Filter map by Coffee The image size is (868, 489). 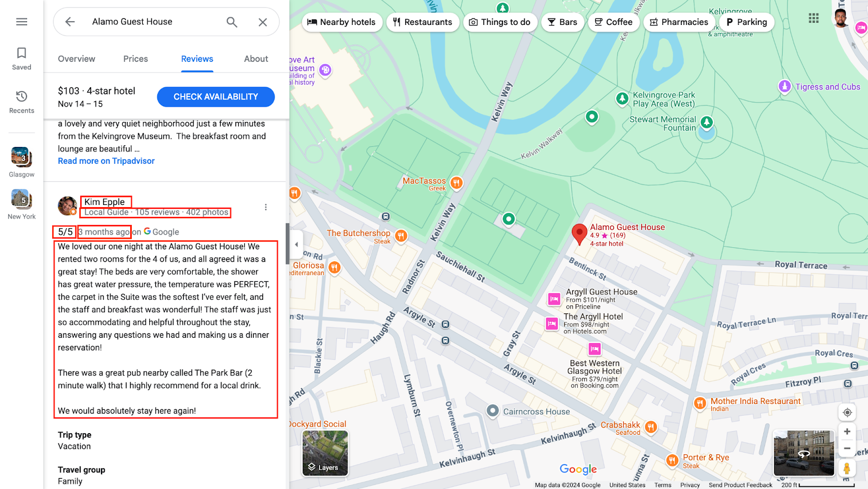click(614, 22)
